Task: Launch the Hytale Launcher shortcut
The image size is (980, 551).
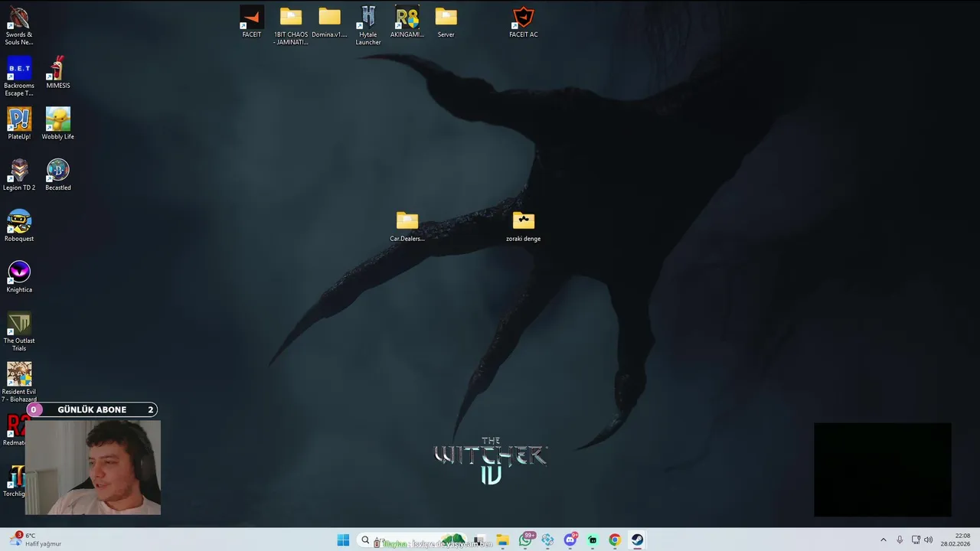Action: (x=368, y=26)
